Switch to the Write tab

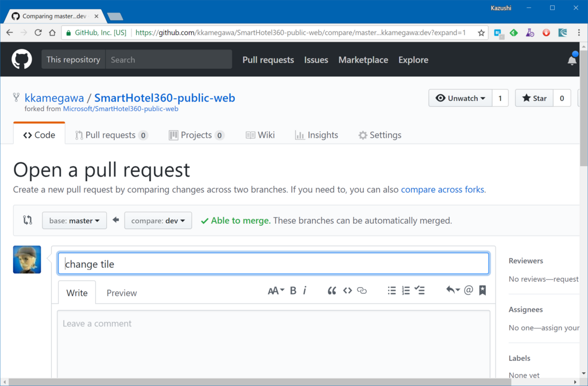pos(77,293)
